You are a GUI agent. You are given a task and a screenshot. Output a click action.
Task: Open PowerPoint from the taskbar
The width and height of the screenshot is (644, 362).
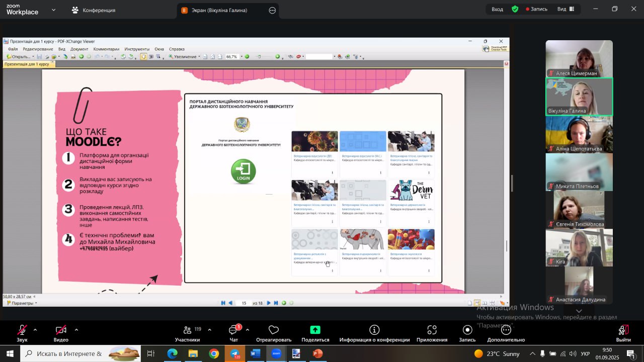pyautogui.click(x=317, y=353)
